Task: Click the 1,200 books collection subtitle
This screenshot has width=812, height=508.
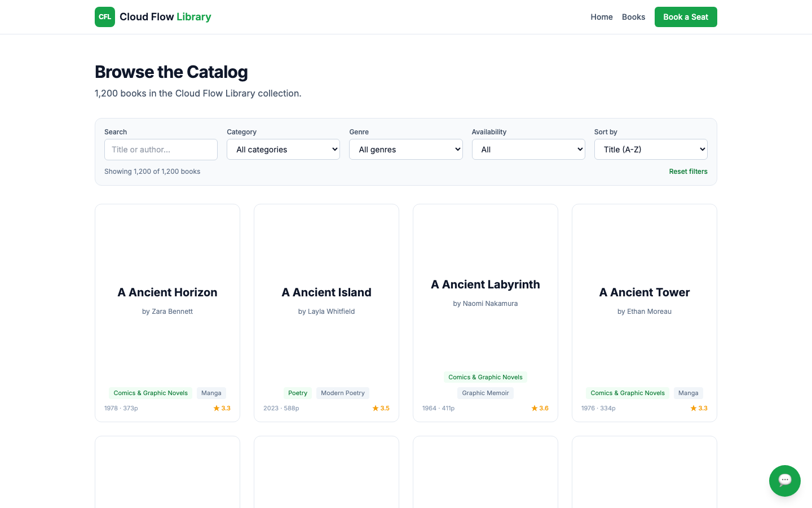Action: pyautogui.click(x=198, y=93)
